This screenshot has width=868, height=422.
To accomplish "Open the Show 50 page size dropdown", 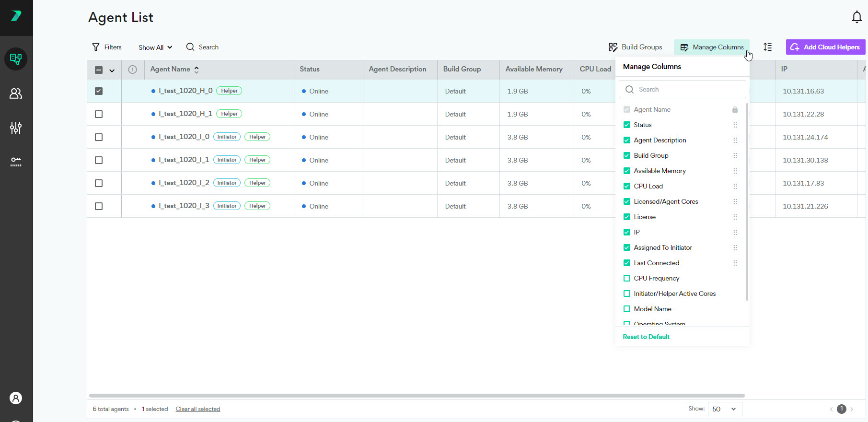I will click(724, 409).
